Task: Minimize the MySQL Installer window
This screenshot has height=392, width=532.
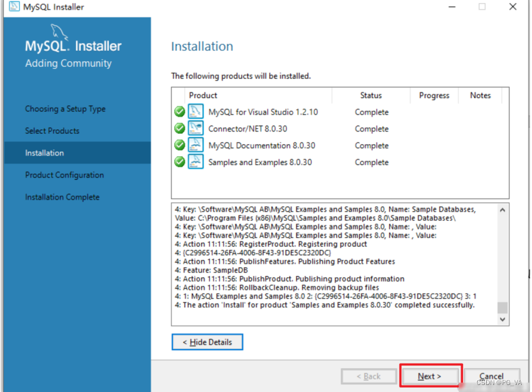Action: point(452,7)
